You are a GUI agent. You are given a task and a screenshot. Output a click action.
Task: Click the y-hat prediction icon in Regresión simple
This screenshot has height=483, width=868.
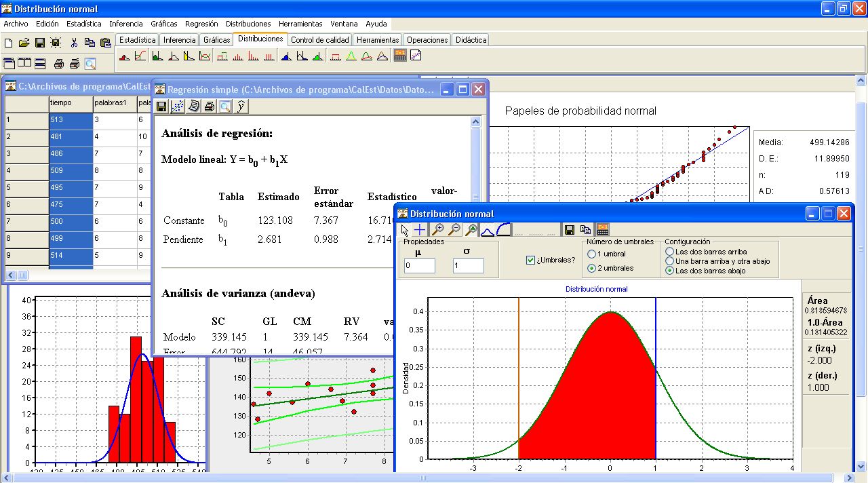241,106
